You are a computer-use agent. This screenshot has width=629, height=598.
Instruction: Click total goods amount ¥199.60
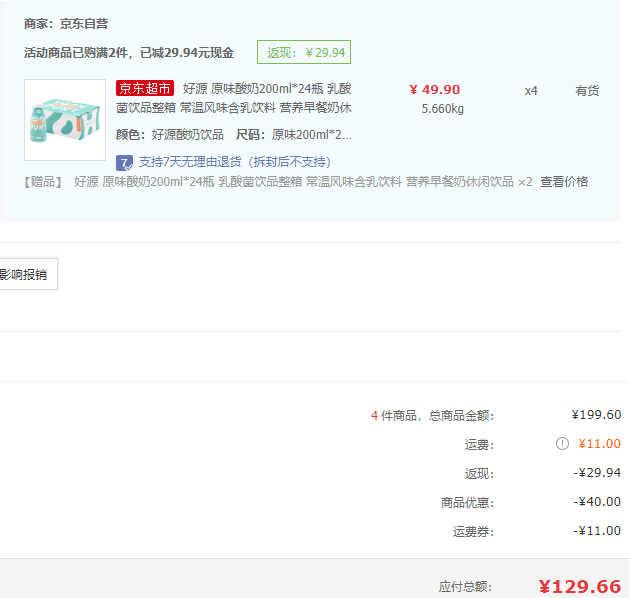tap(597, 415)
